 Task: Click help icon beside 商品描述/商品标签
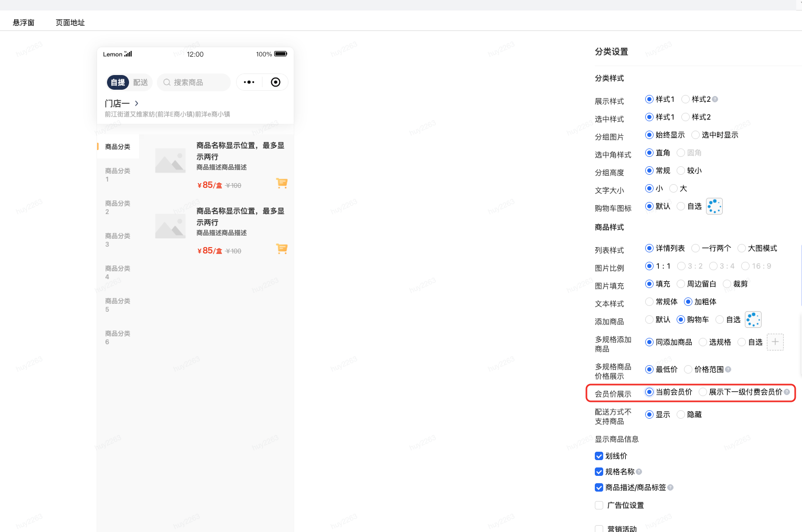coord(670,487)
